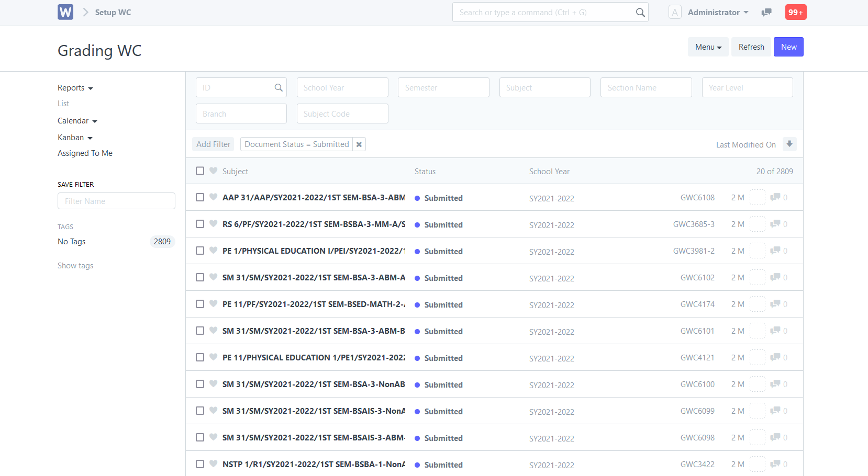The image size is (868, 476).
Task: Check the PE 1/PHYSICAL EDUCATION I row checkbox
Action: 200,251
